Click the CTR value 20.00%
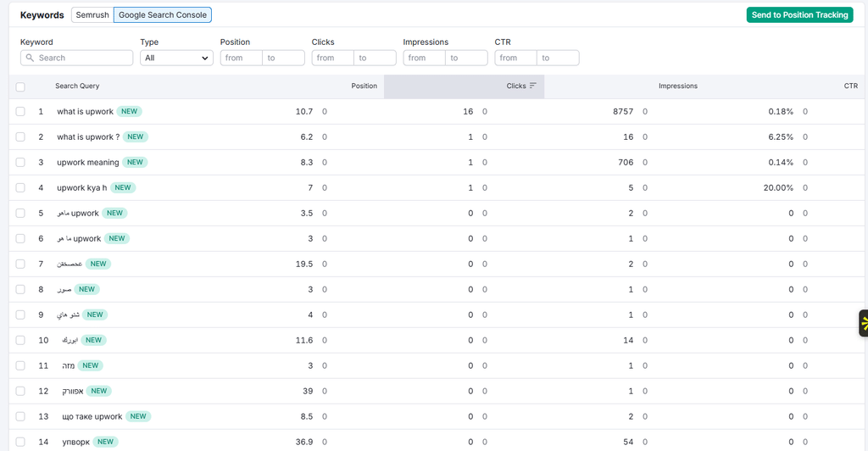Image resolution: width=868 pixels, height=451 pixels. coord(778,187)
